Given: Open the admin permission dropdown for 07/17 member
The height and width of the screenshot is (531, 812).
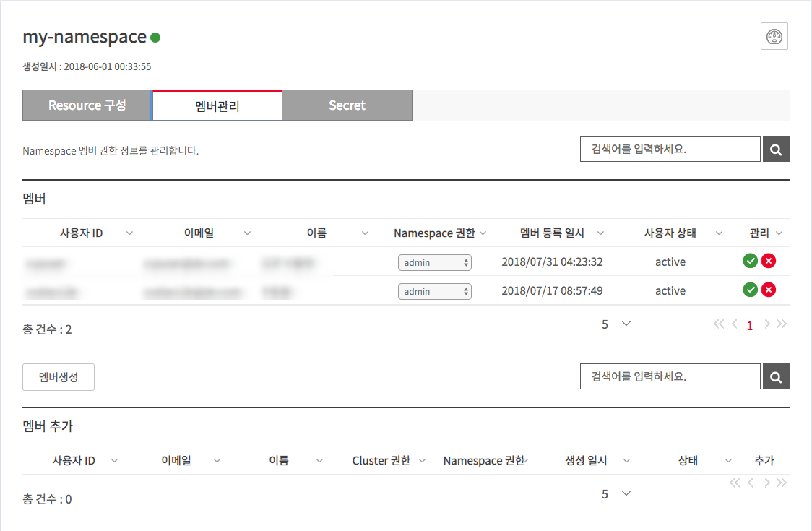Looking at the screenshot, I should [x=434, y=292].
